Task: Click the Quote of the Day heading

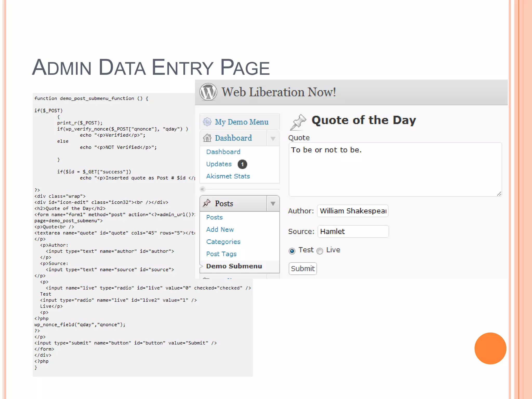Action: tap(364, 120)
